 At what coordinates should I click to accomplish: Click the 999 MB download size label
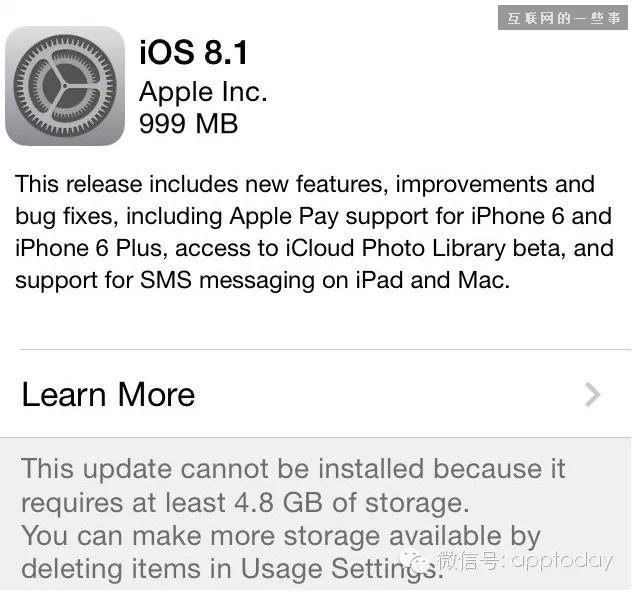pos(189,123)
